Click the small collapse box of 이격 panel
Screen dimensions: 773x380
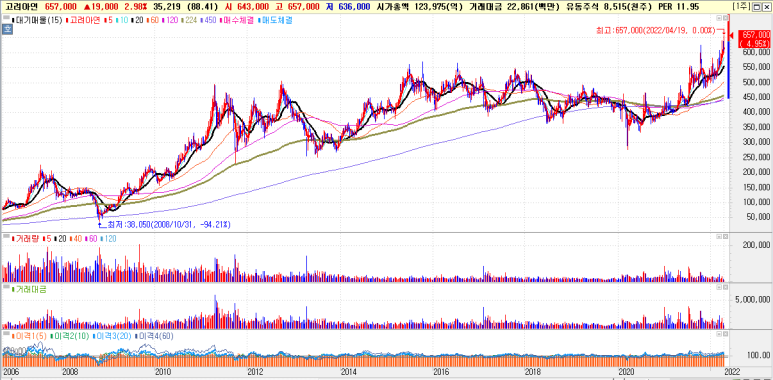coord(719,335)
